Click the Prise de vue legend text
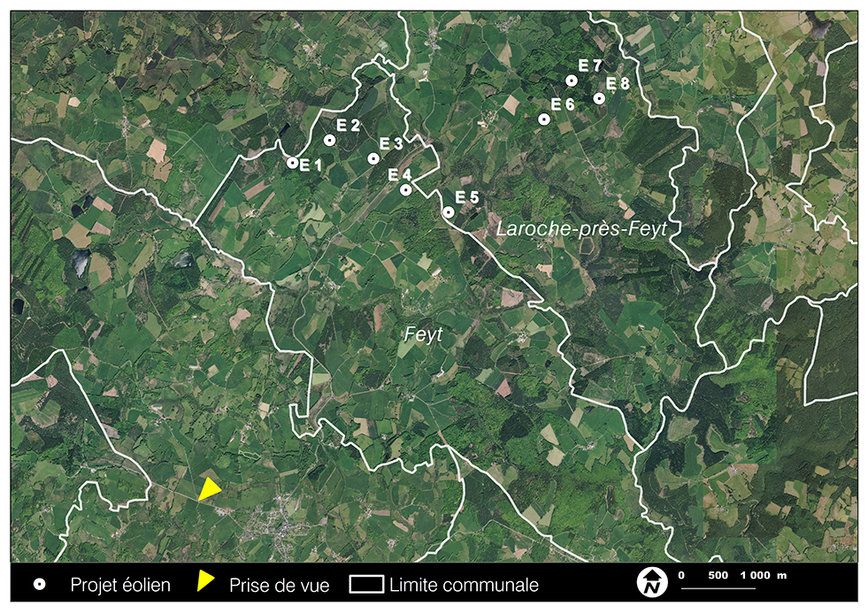Image resolution: width=868 pixels, height=614 pixels. (279, 585)
